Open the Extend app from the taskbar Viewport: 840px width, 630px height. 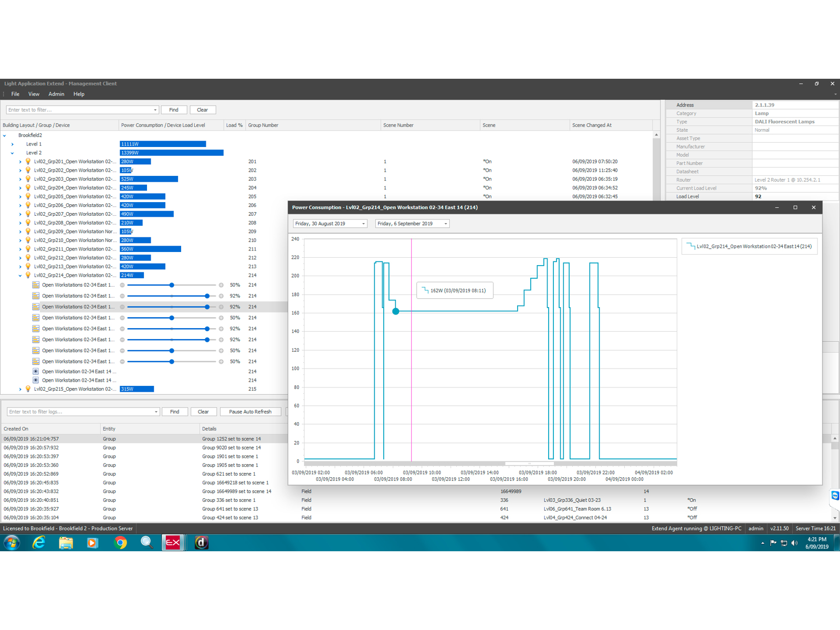(x=173, y=542)
